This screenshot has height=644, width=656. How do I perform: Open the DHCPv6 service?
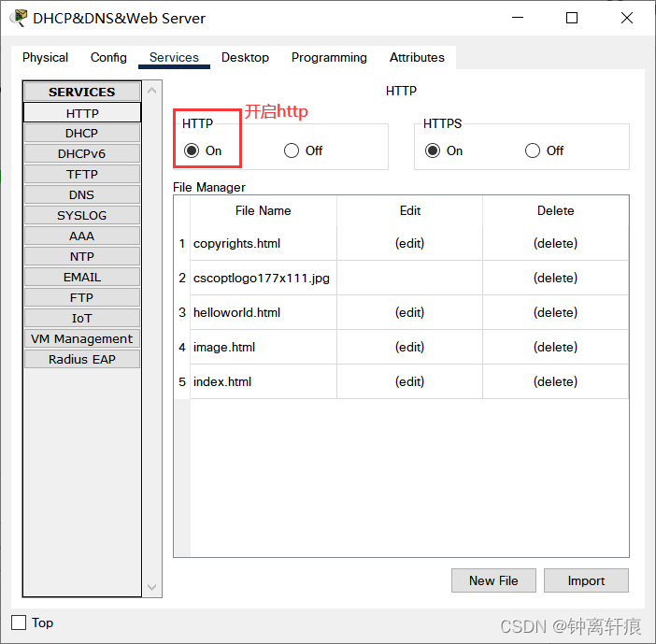coord(82,153)
